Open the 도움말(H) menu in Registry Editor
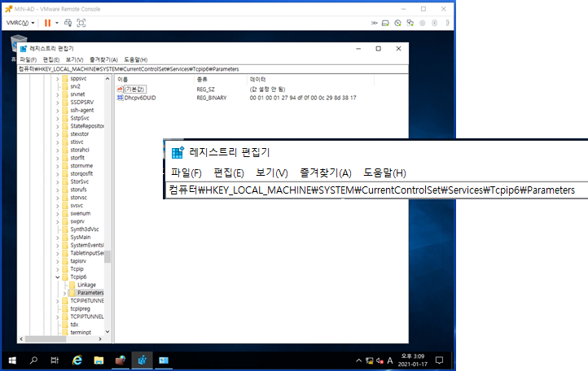The width and height of the screenshot is (588, 371). click(x=135, y=59)
